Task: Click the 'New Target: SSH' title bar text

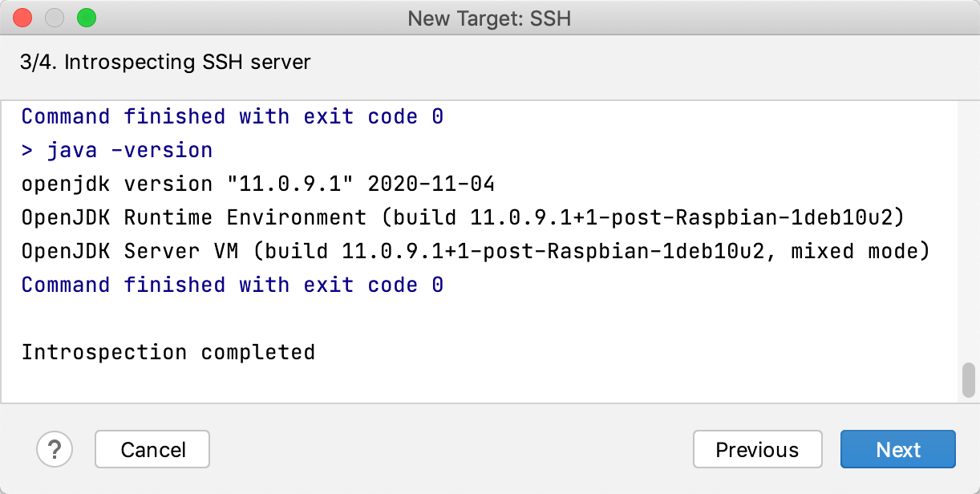Action: point(489,18)
